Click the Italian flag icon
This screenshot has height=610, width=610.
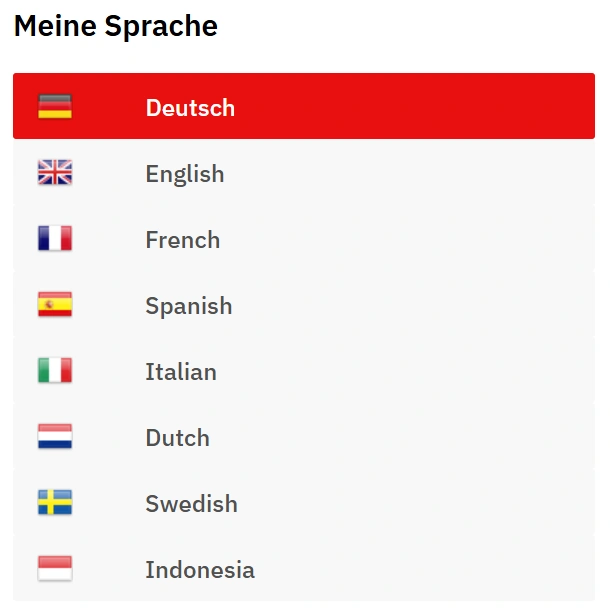55,371
